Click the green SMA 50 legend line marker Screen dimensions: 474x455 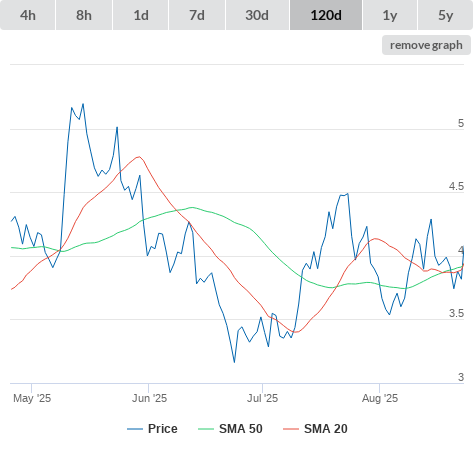(x=206, y=429)
